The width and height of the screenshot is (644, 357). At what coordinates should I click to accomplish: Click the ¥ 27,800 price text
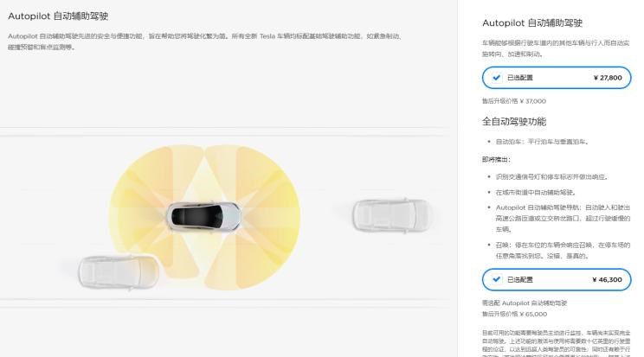coord(608,78)
